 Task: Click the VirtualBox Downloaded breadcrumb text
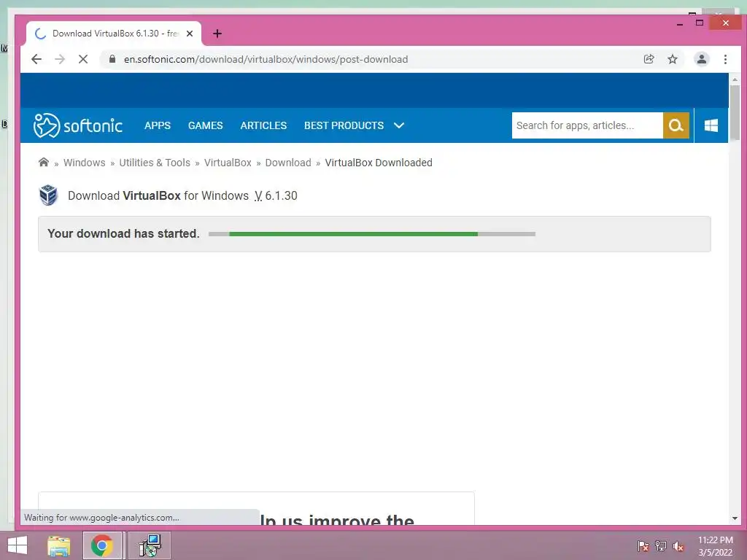[x=379, y=163]
